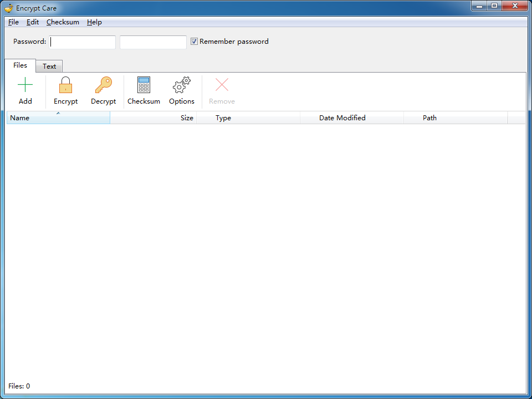The height and width of the screenshot is (399, 532).
Task: Select the Files tab
Action: click(20, 65)
